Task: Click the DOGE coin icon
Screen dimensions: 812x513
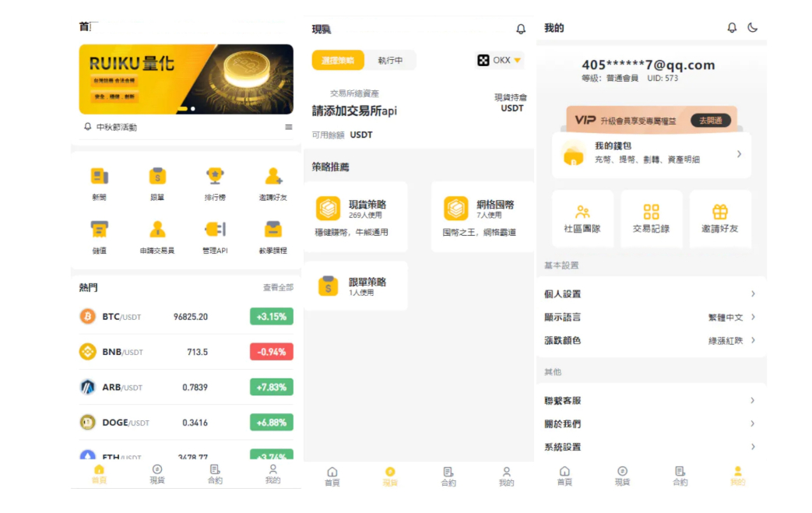Action: pyautogui.click(x=87, y=423)
